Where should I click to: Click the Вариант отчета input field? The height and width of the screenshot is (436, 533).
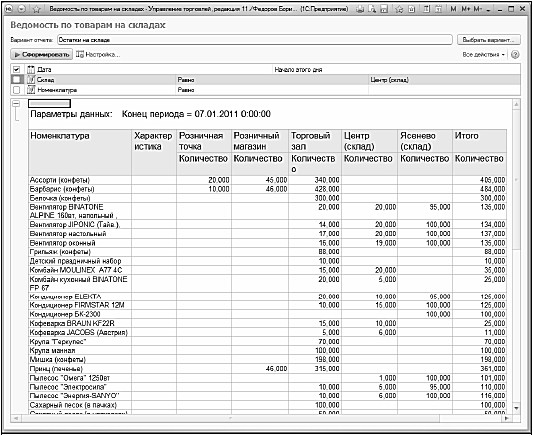pos(255,40)
